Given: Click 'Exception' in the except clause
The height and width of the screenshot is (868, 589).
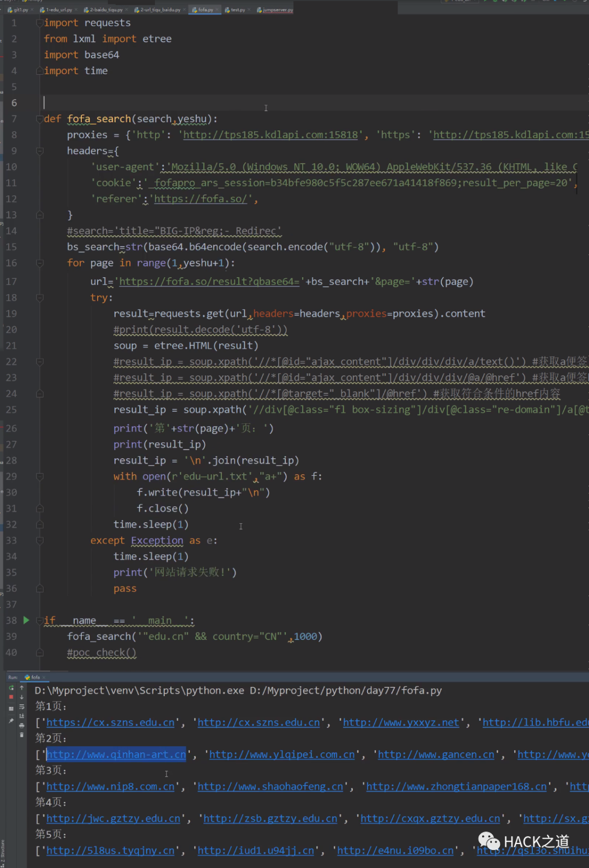Looking at the screenshot, I should 157,541.
